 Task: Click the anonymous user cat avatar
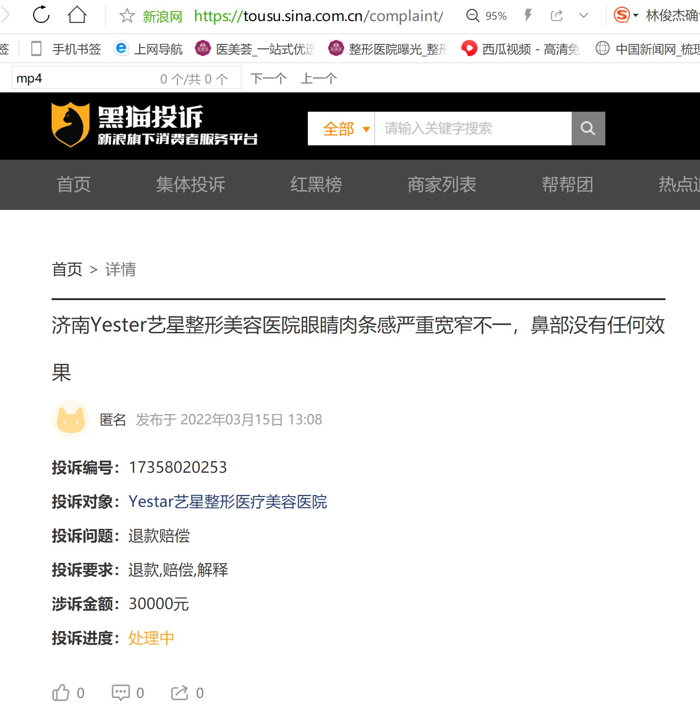[71, 419]
